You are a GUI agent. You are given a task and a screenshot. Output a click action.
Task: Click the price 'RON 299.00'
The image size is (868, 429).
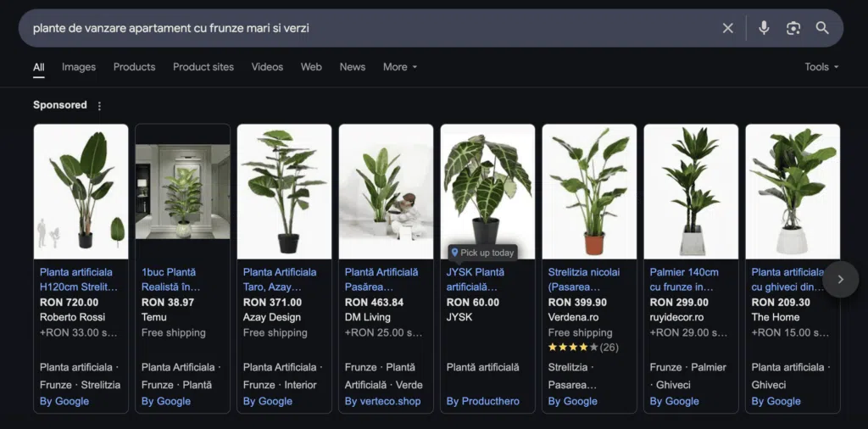click(679, 303)
